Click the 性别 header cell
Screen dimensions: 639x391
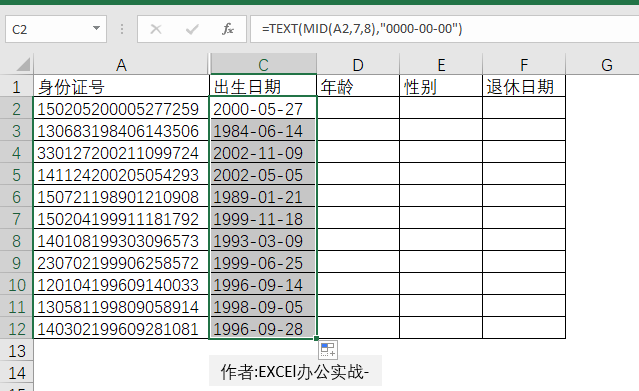coord(441,86)
